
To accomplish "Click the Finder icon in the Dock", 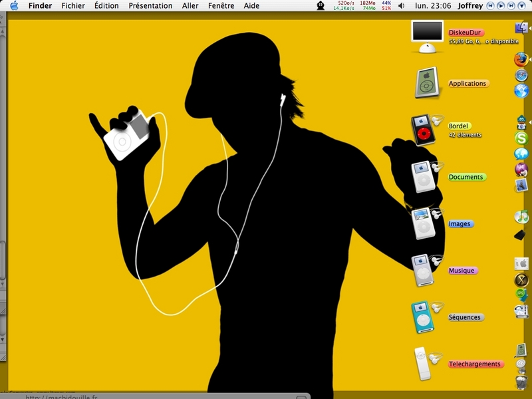I will (521, 27).
